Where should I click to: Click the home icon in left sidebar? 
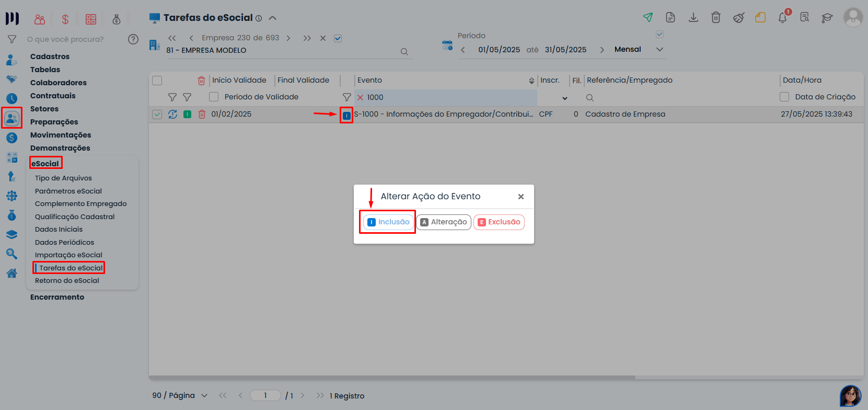(x=11, y=274)
